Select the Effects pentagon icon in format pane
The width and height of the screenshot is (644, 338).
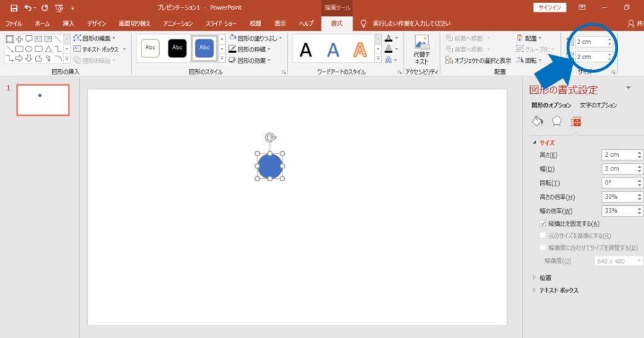[x=557, y=121]
